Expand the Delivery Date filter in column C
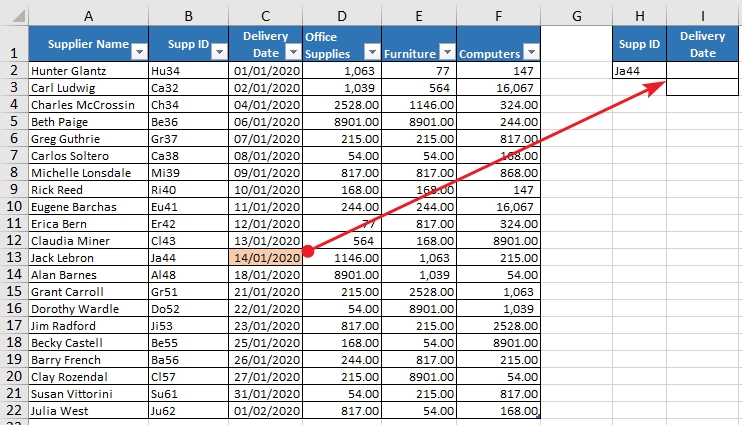Image resolution: width=742 pixels, height=425 pixels. click(x=293, y=53)
